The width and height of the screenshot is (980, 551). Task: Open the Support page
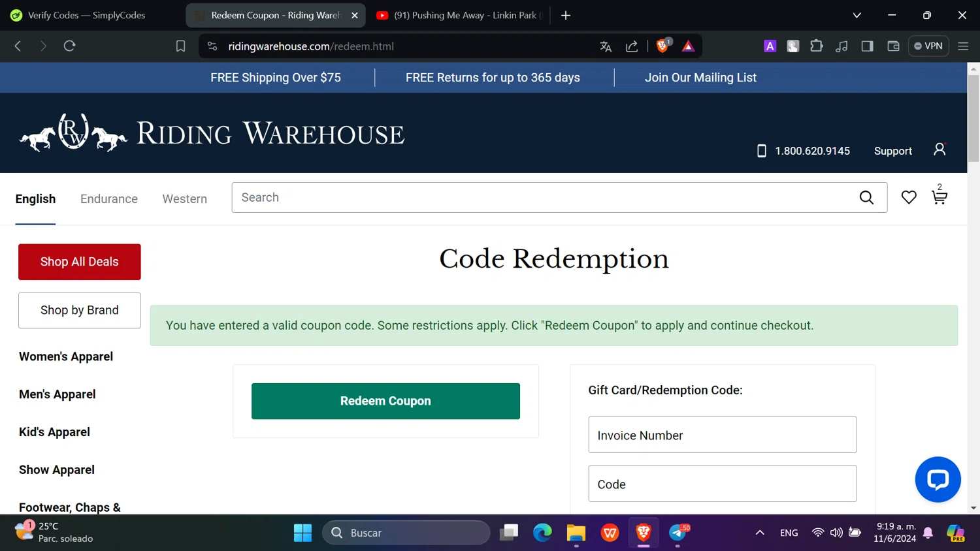coord(892,151)
